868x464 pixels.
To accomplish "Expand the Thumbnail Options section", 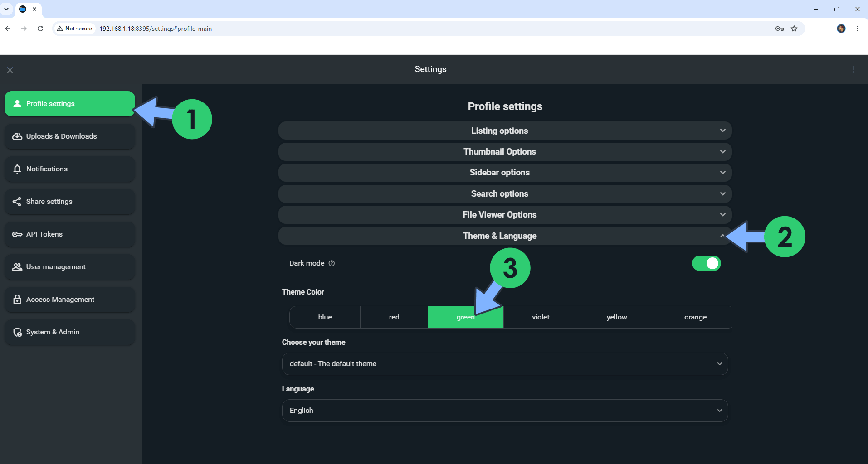I will [505, 152].
